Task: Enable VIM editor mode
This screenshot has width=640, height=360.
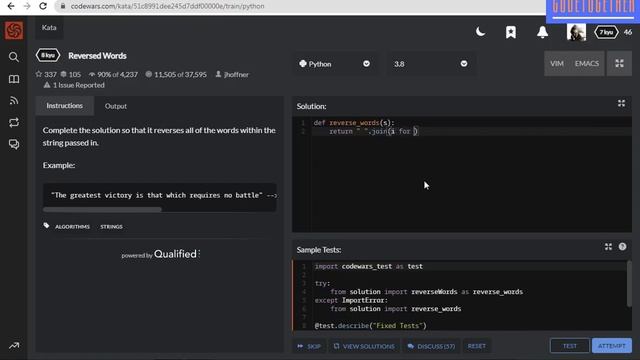Action: (556, 63)
